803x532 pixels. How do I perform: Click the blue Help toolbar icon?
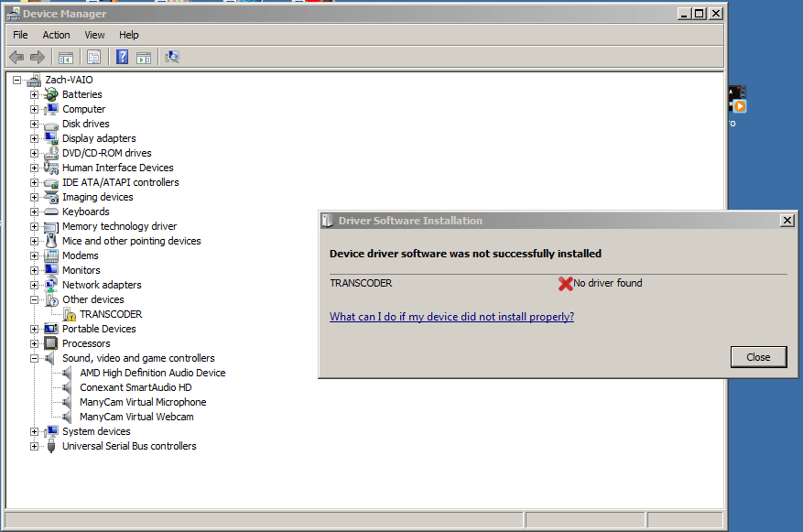123,57
